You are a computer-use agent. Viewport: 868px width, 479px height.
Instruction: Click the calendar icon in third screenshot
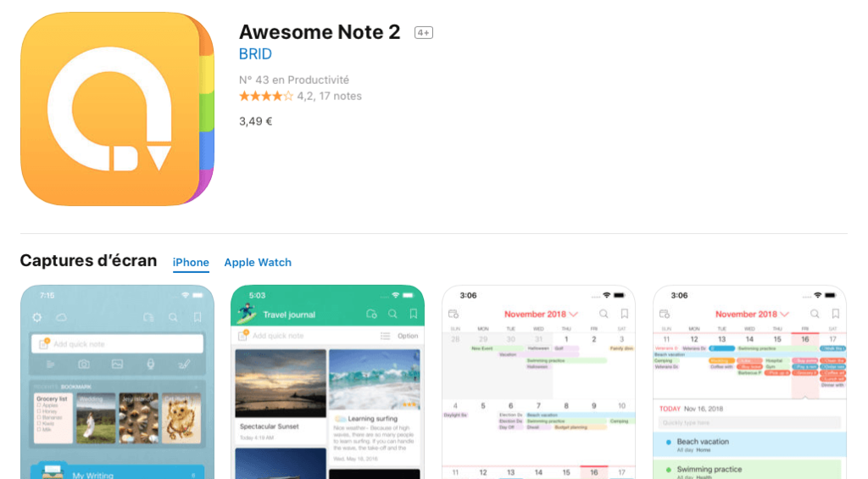[453, 314]
